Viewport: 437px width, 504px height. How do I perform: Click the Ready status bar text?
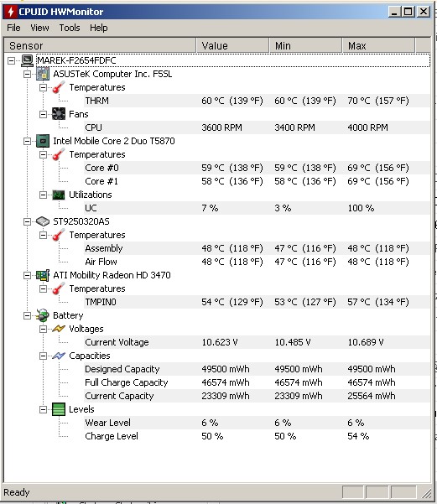tap(17, 492)
